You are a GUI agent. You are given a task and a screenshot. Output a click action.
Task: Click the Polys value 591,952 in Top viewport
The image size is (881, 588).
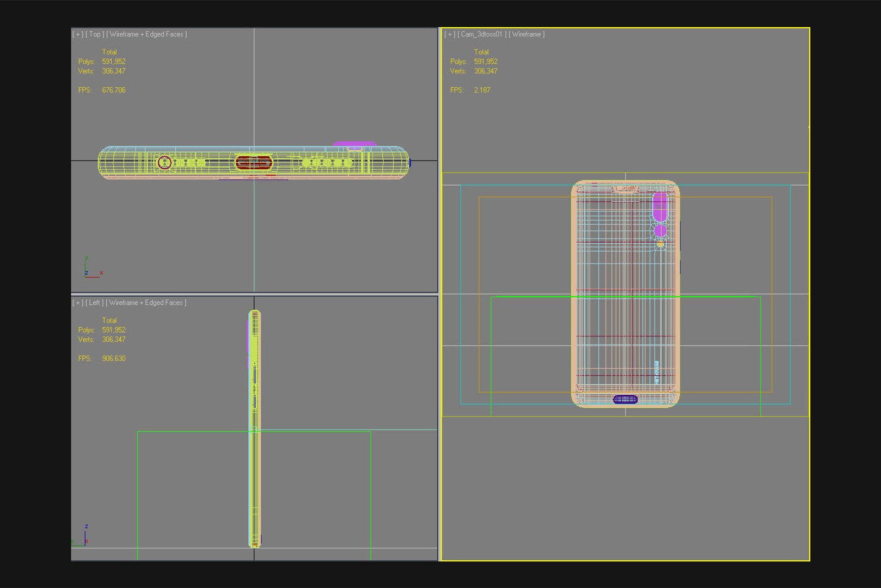(114, 62)
